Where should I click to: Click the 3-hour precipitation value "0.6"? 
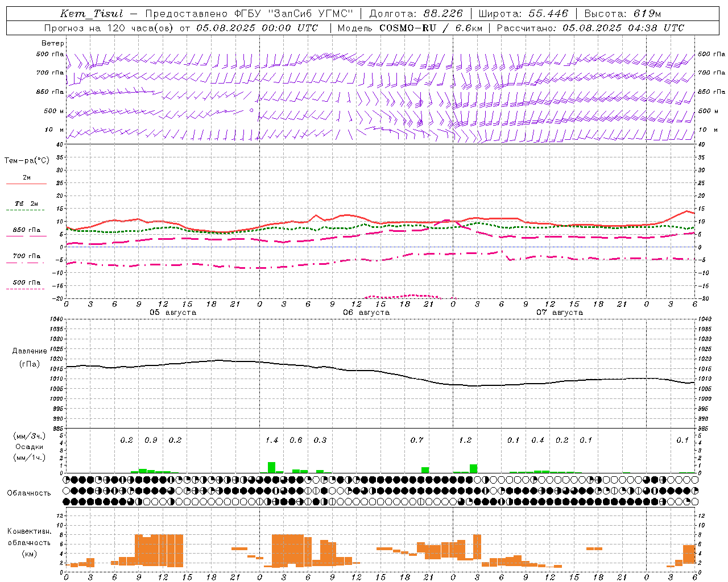296,440
